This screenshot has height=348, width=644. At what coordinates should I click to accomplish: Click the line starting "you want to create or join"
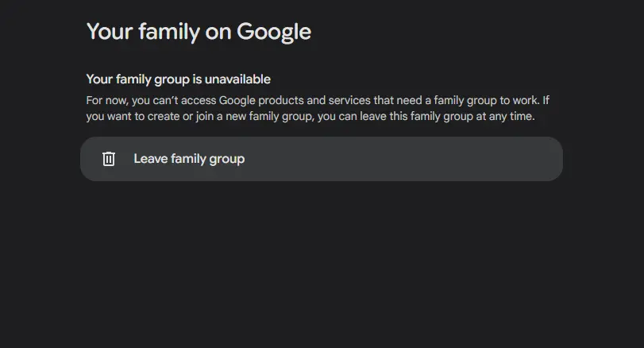point(310,117)
